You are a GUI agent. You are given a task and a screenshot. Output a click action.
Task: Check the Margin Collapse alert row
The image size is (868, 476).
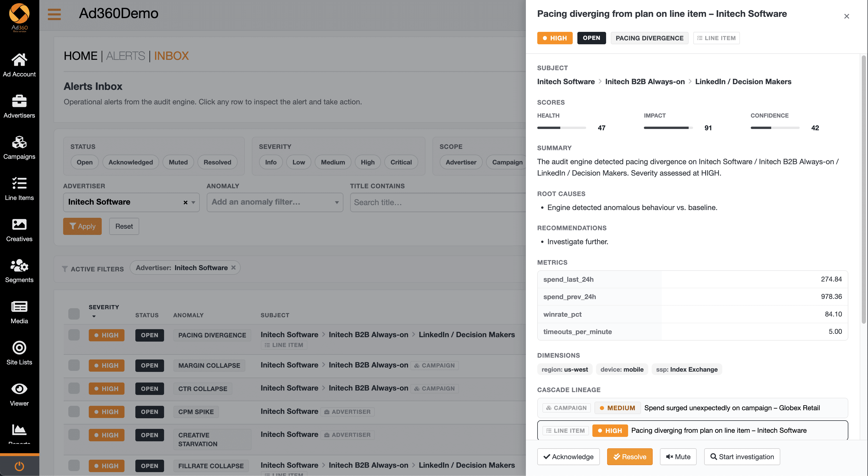click(x=74, y=365)
